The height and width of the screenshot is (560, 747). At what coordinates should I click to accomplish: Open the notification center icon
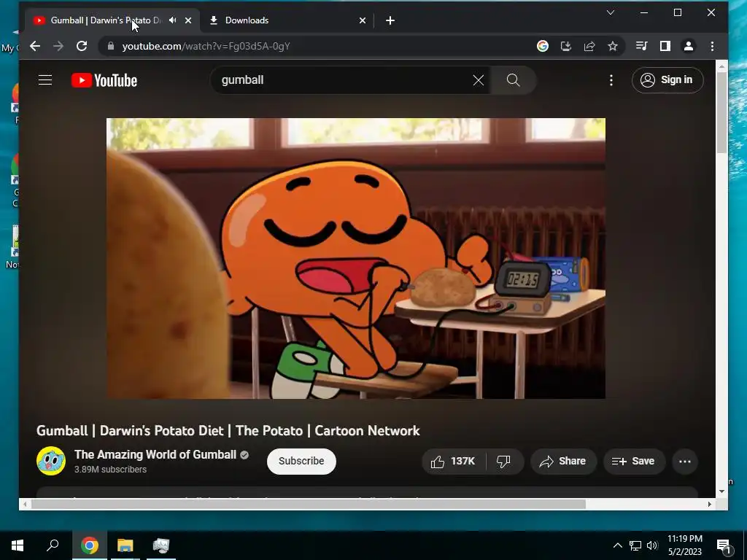coord(723,545)
